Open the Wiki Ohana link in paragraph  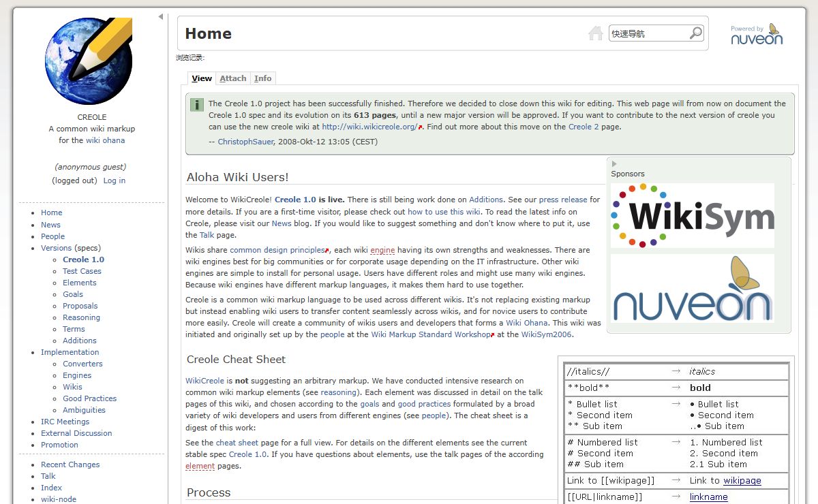coord(526,323)
